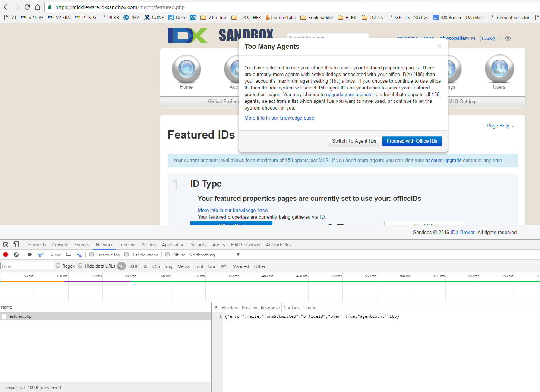Click the browser home icon

pos(38,7)
